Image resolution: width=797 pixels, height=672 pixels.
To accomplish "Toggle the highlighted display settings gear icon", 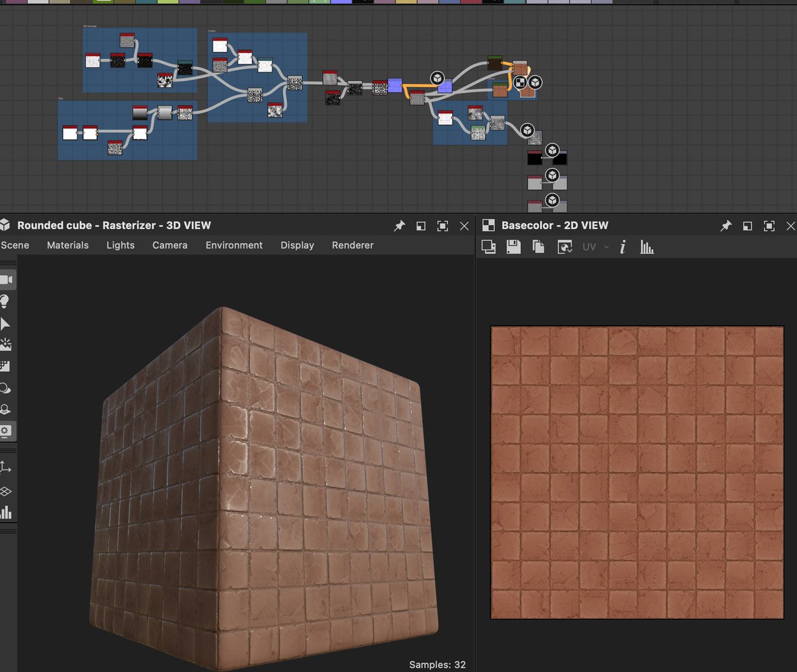I will [x=6, y=430].
